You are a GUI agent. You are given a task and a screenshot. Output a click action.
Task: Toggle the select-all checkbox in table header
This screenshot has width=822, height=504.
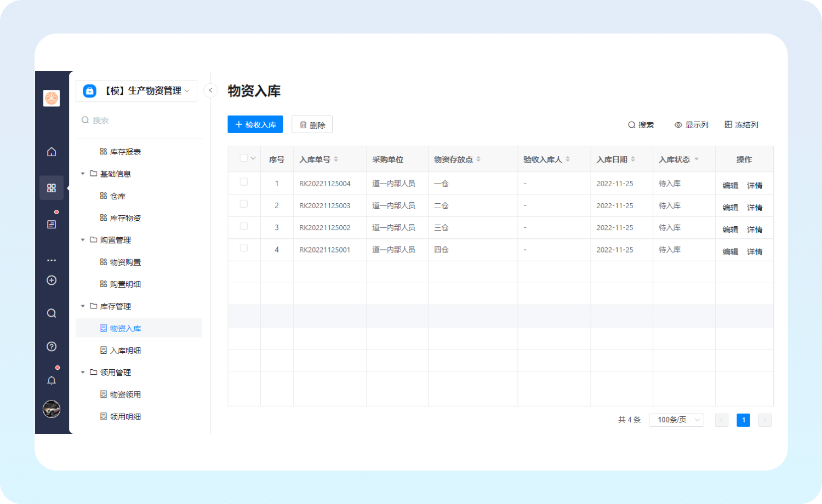click(244, 158)
